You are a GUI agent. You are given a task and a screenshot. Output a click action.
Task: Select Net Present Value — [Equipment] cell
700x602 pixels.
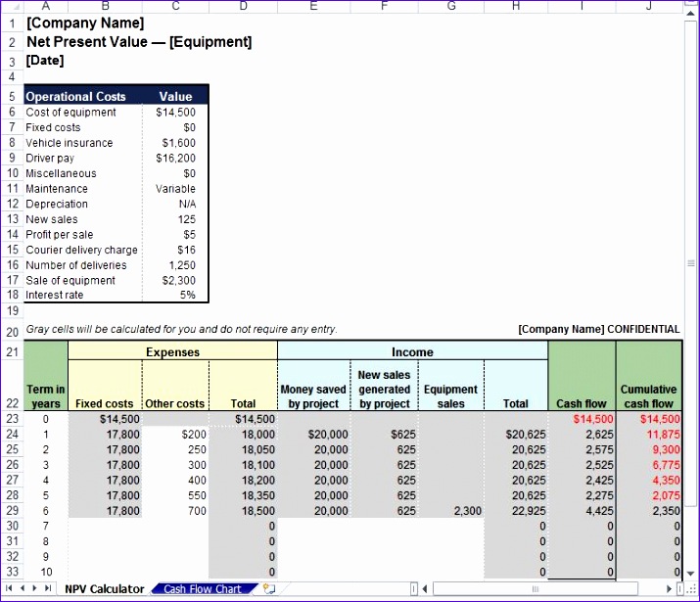[139, 42]
